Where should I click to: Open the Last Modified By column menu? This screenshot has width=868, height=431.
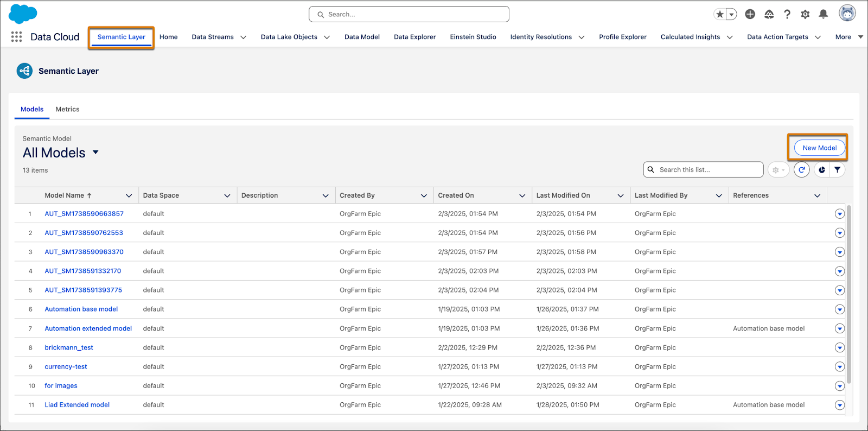[x=719, y=196]
